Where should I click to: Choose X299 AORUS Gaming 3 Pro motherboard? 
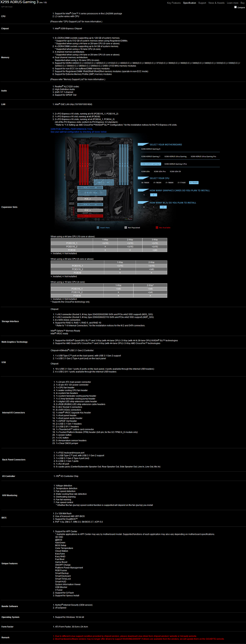[x=176, y=164]
